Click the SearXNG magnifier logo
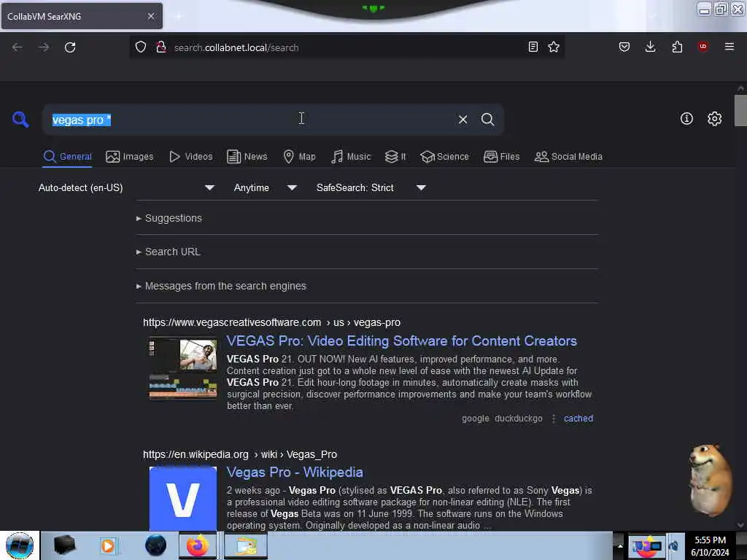Viewport: 747px width, 560px height. click(x=20, y=119)
